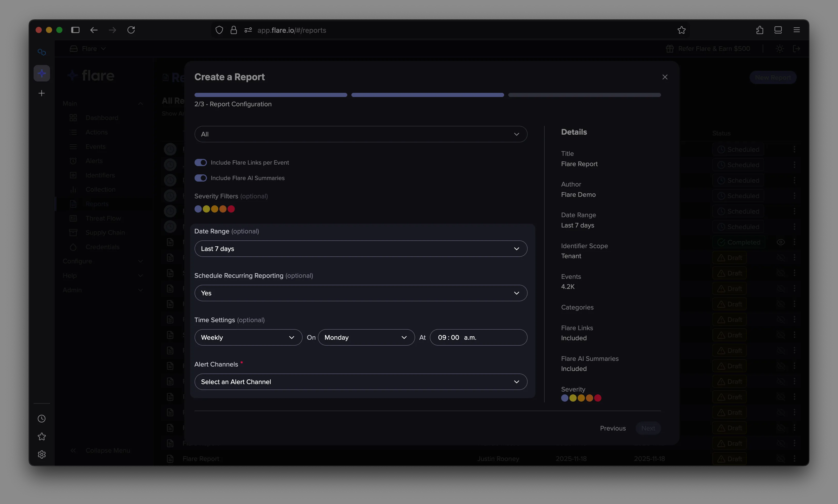Viewport: 838px width, 504px height.
Task: Go back with the browser back arrow
Action: click(x=94, y=30)
